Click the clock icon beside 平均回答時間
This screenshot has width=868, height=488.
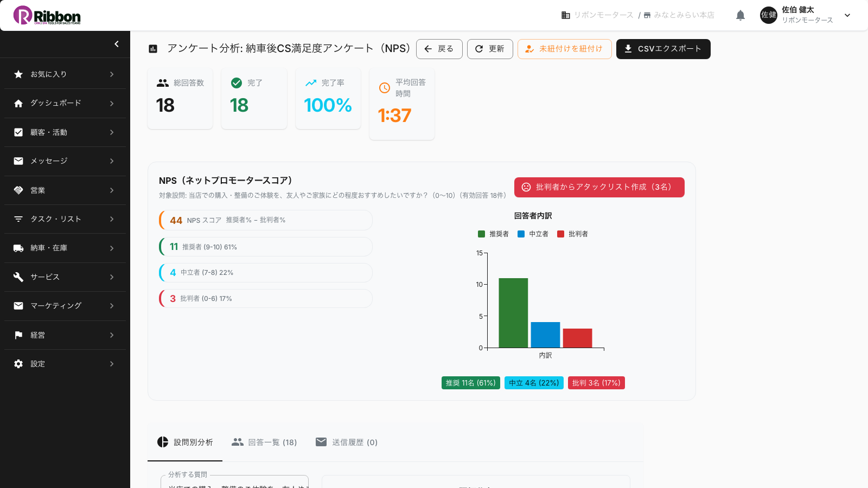coord(385,88)
